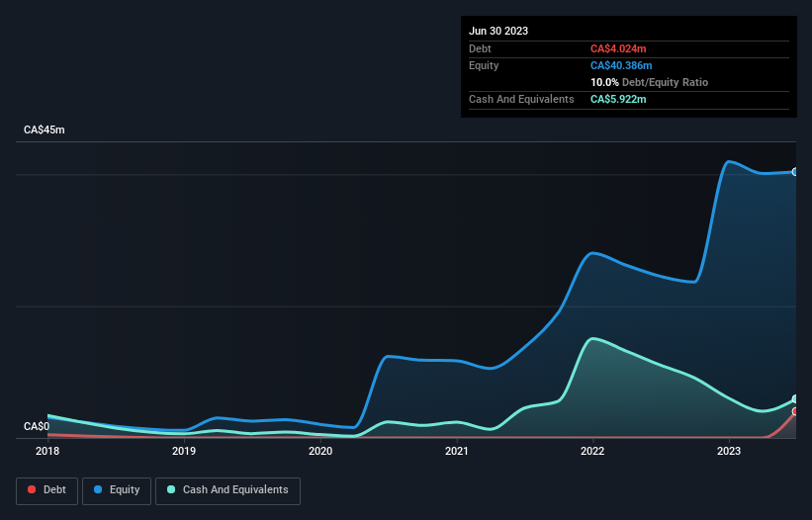Click the 2019 x-axis label

pos(184,451)
